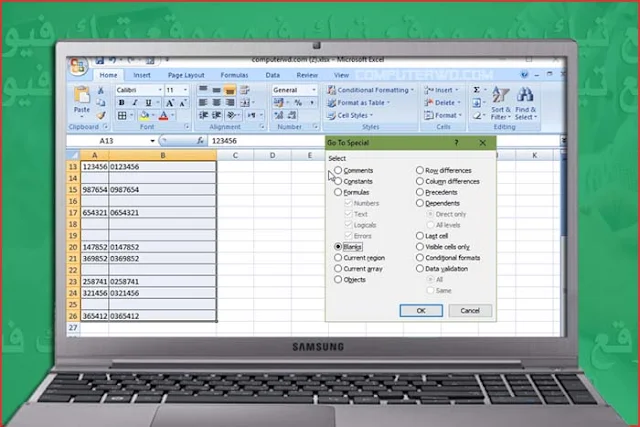Image resolution: width=640 pixels, height=427 pixels.
Task: Click cell containing 0987654
Action: pos(162,190)
